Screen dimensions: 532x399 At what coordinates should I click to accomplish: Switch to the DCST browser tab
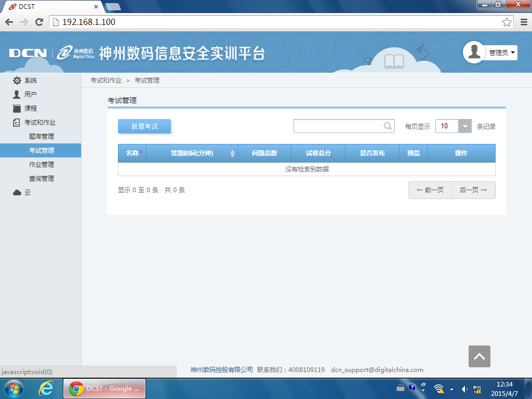pos(51,6)
